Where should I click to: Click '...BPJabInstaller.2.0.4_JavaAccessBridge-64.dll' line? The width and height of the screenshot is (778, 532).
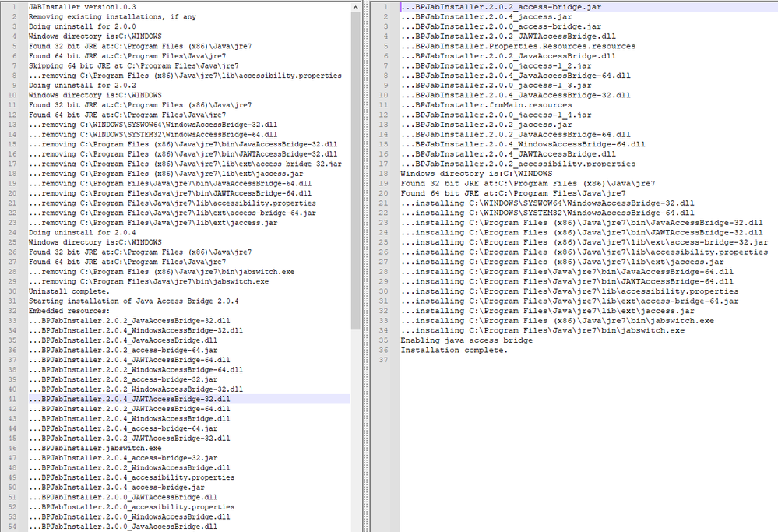516,76
